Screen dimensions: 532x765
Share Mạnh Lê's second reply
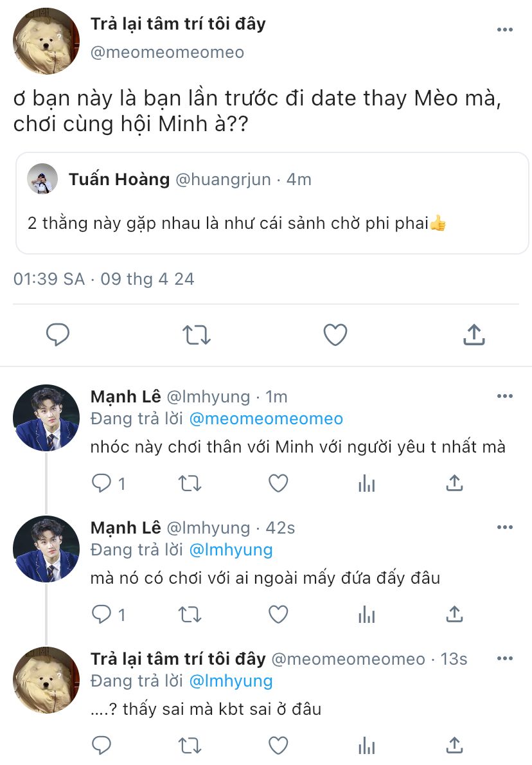tap(454, 615)
